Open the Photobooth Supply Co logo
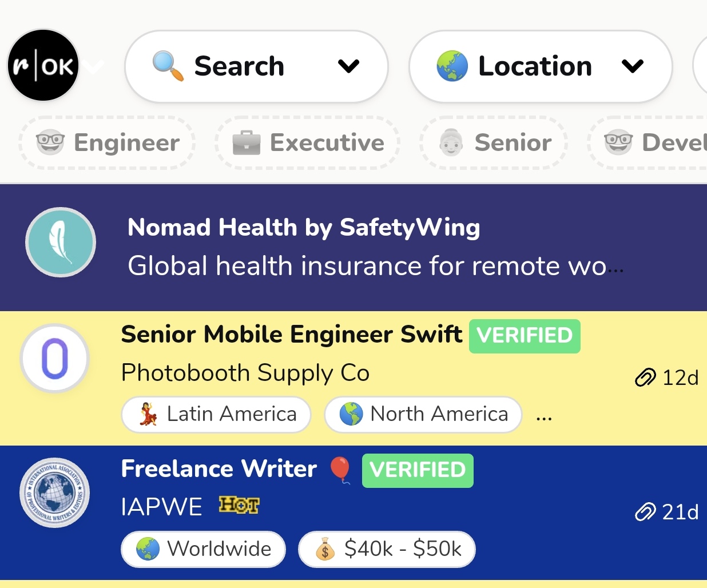Viewport: 707px width, 588px height. pyautogui.click(x=55, y=359)
